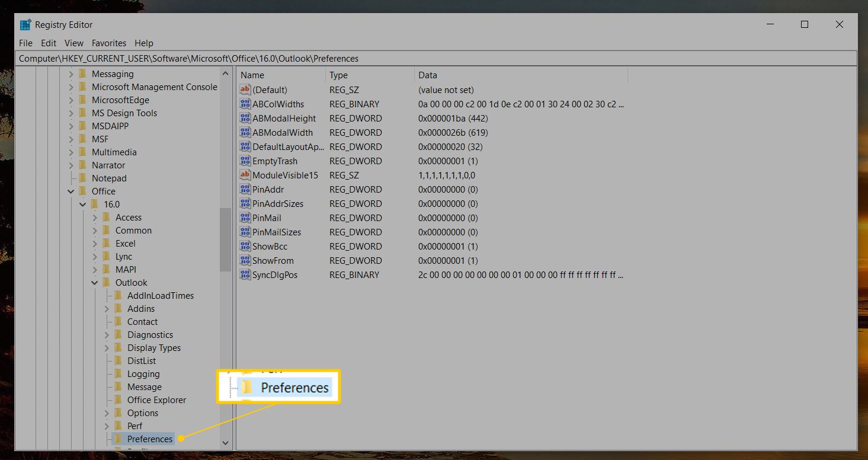
Task: Sort values by the Data column header
Action: 521,75
